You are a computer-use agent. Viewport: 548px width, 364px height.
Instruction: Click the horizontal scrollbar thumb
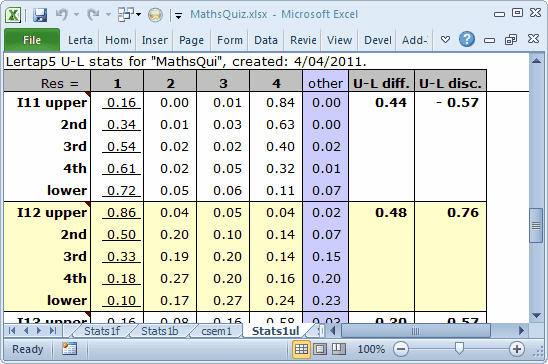pyautogui.click(x=415, y=330)
